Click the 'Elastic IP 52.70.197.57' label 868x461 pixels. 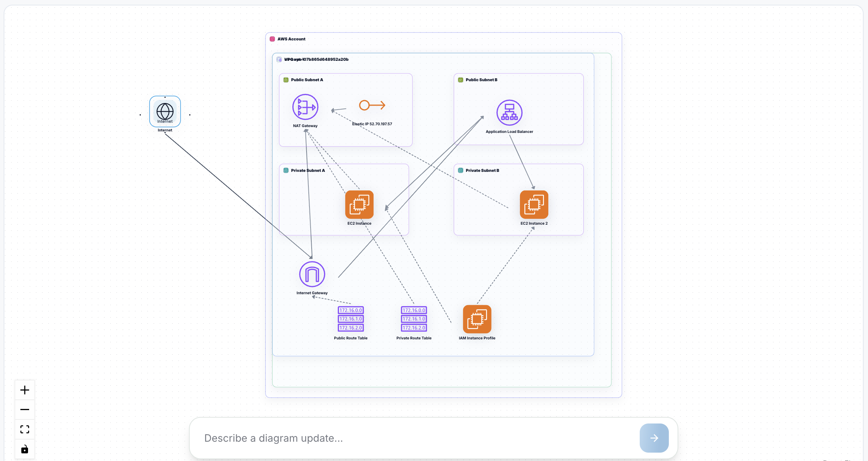[x=372, y=124]
